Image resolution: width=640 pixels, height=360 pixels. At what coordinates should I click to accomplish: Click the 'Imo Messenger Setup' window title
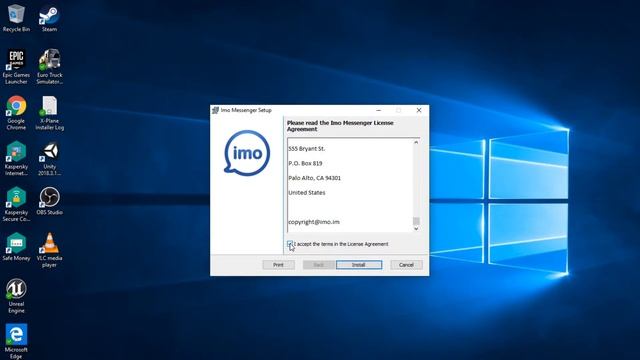click(246, 110)
